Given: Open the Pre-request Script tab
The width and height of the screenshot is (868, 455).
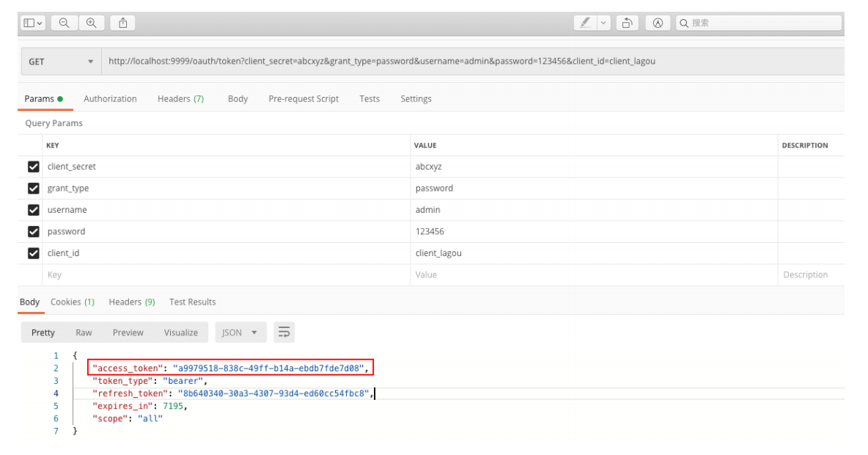Looking at the screenshot, I should coord(304,98).
